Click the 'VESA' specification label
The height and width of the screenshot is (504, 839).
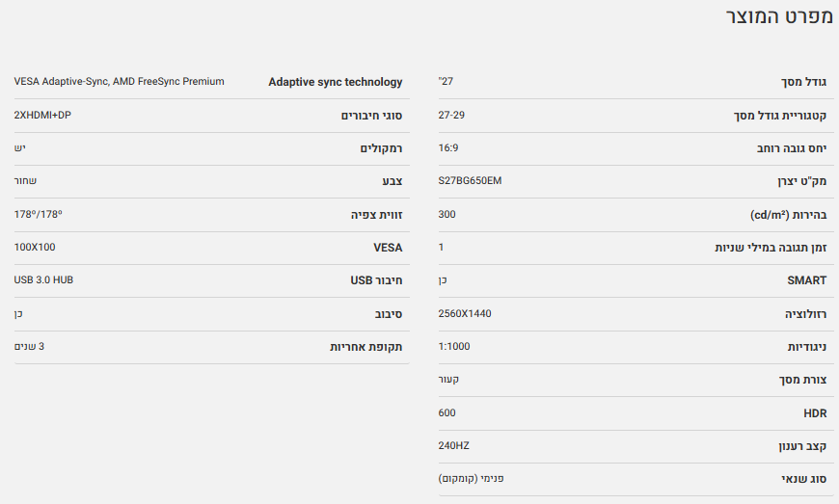388,248
